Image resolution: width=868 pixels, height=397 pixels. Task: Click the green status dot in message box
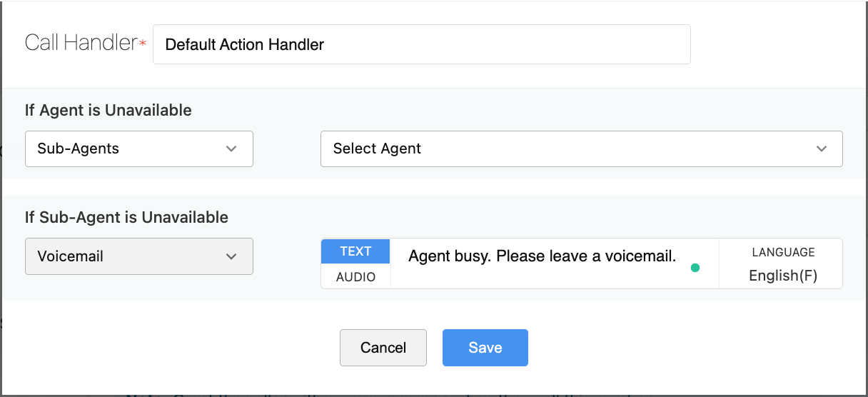pos(695,268)
